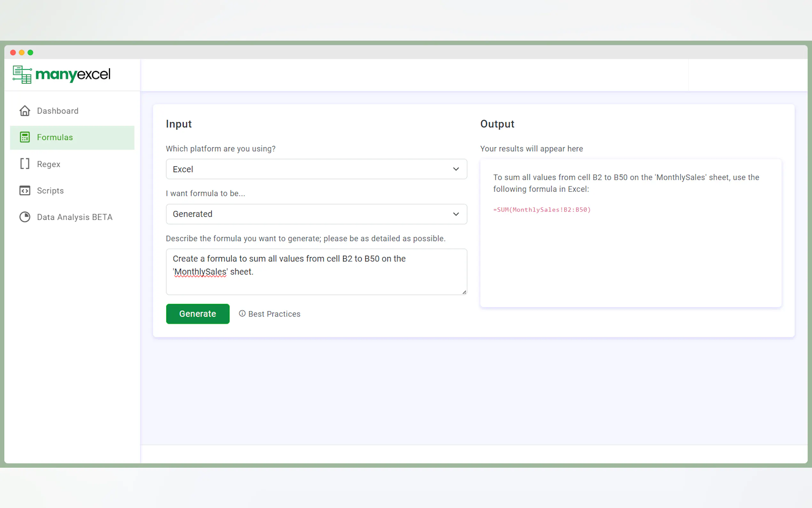
Task: Click the info icon beside Best Practices
Action: pyautogui.click(x=242, y=314)
